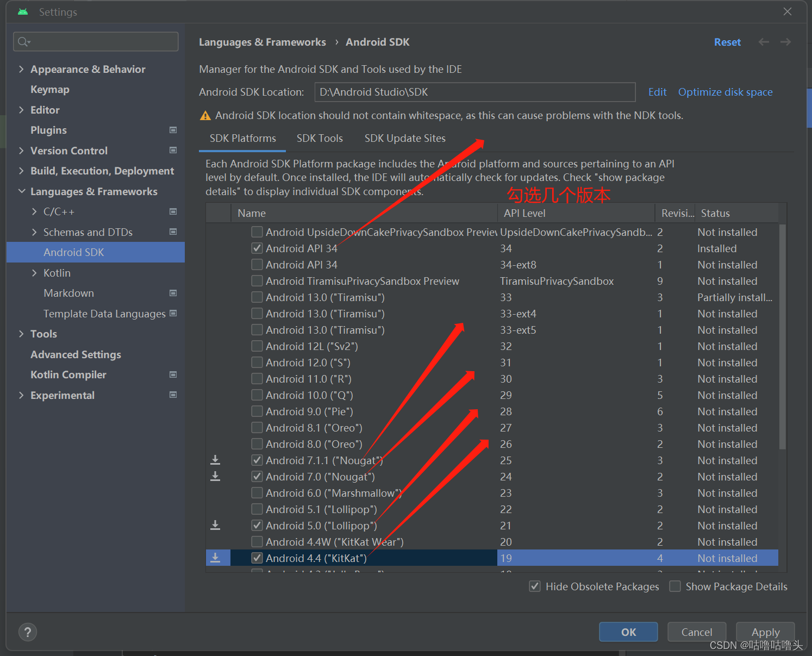Expand Appearance & Behavior section

(21, 69)
